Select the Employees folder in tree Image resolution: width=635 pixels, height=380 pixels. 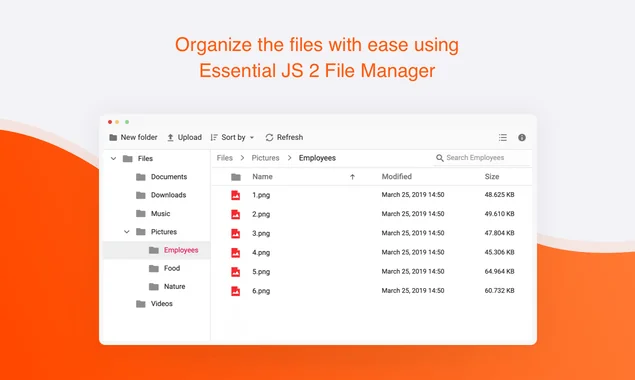181,250
